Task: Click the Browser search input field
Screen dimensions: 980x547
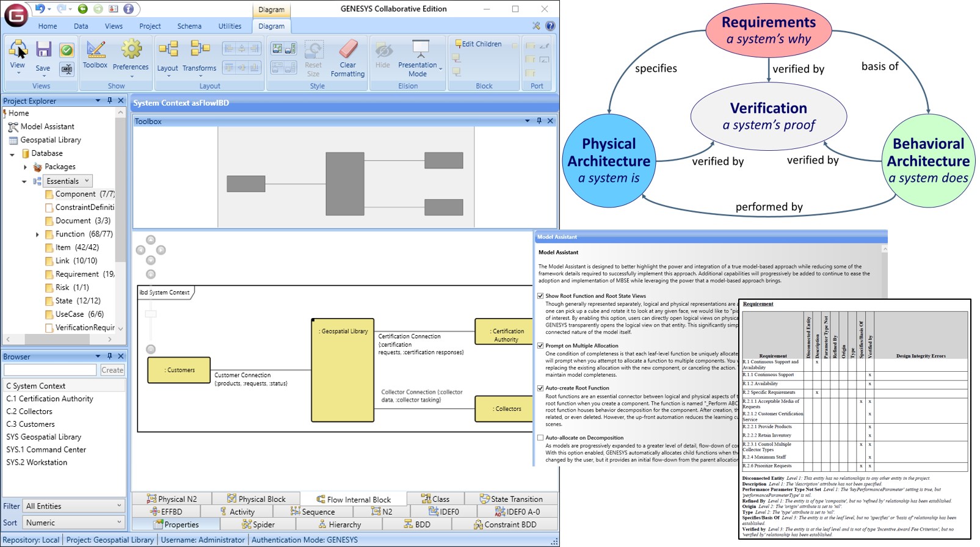Action: click(50, 370)
